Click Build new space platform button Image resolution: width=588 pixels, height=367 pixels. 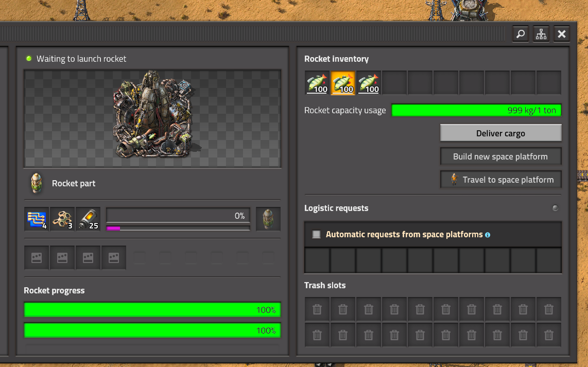[x=500, y=156]
